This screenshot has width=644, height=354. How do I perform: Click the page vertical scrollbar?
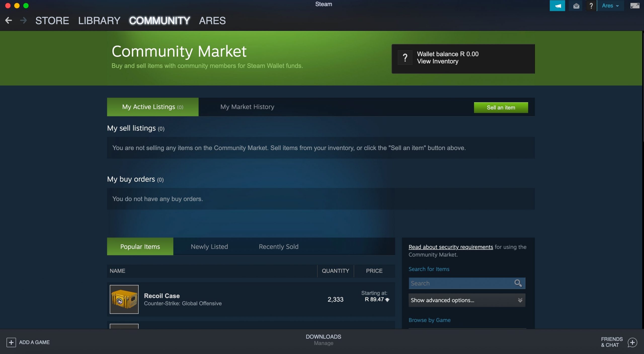pyautogui.click(x=643, y=87)
